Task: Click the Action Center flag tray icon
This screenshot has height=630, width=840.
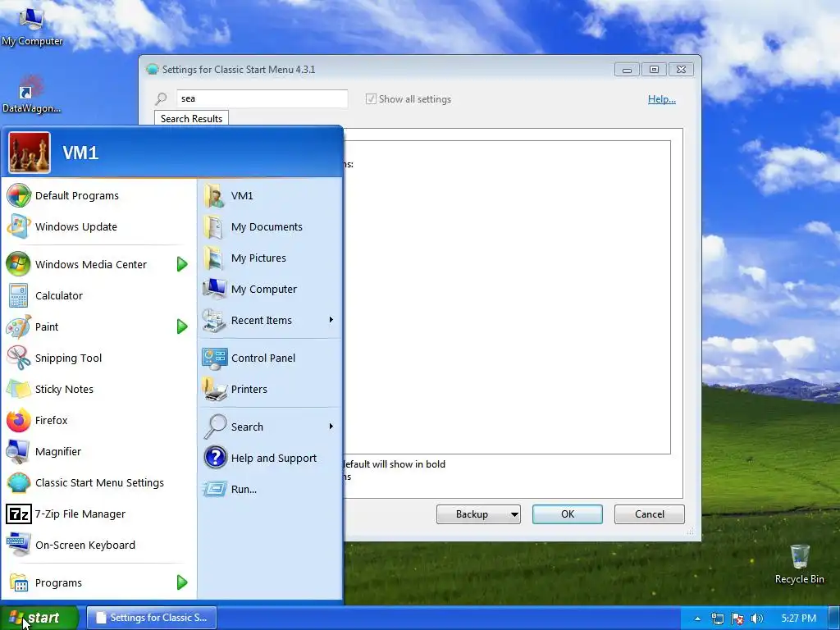Action: 737,619
